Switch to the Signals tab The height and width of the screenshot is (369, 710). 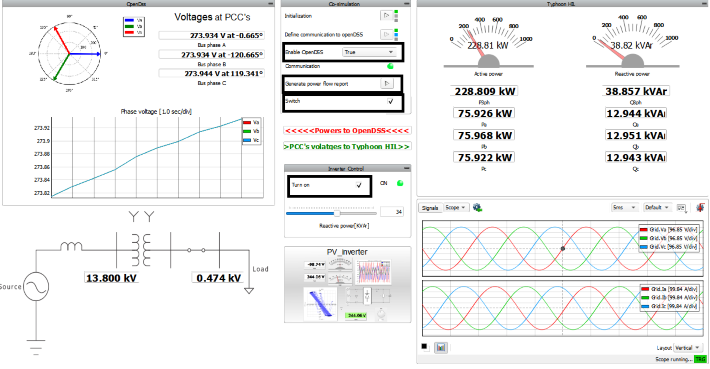point(430,208)
